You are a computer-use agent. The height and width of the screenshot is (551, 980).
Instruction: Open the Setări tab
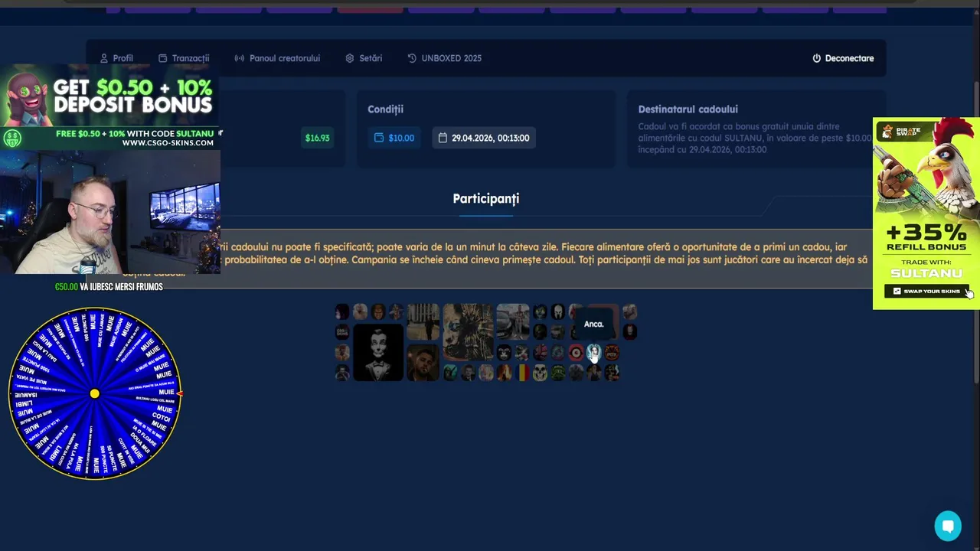point(364,58)
